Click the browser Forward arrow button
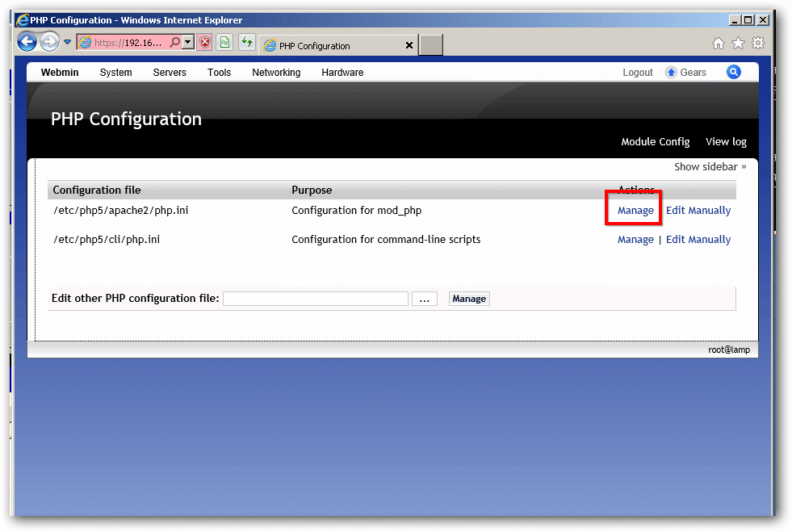The height and width of the screenshot is (532, 792). click(x=49, y=42)
